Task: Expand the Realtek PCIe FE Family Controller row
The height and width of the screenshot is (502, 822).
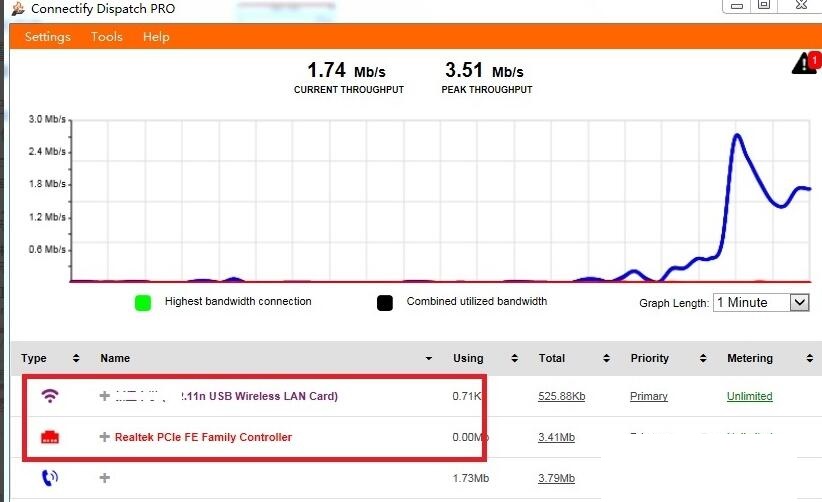Action: click(x=104, y=436)
